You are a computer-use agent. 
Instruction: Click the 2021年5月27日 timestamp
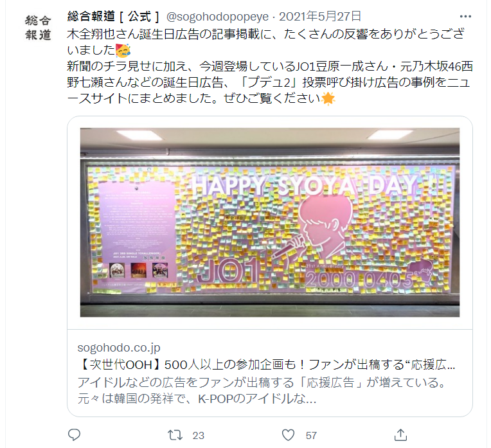tap(320, 17)
